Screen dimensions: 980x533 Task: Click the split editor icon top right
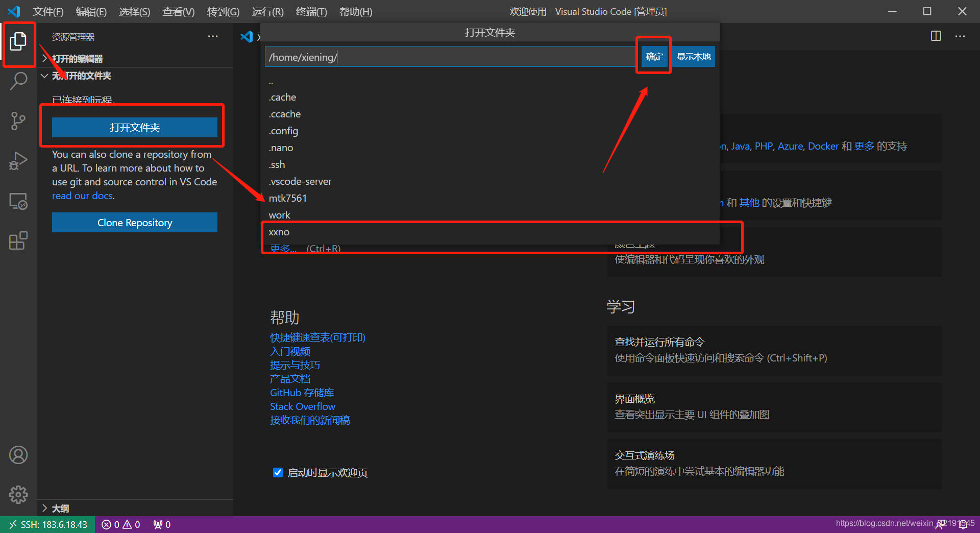936,36
